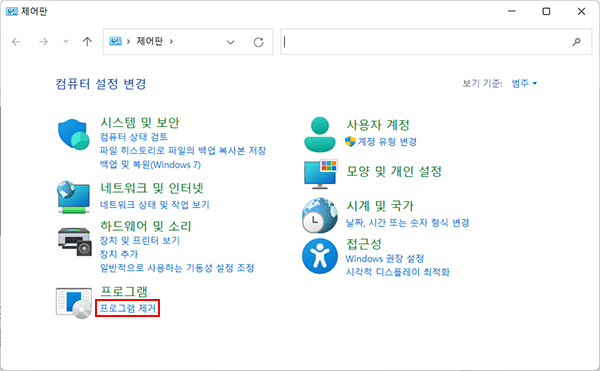Click the 계정 유형 변경 link
The image size is (600, 371).
(387, 142)
